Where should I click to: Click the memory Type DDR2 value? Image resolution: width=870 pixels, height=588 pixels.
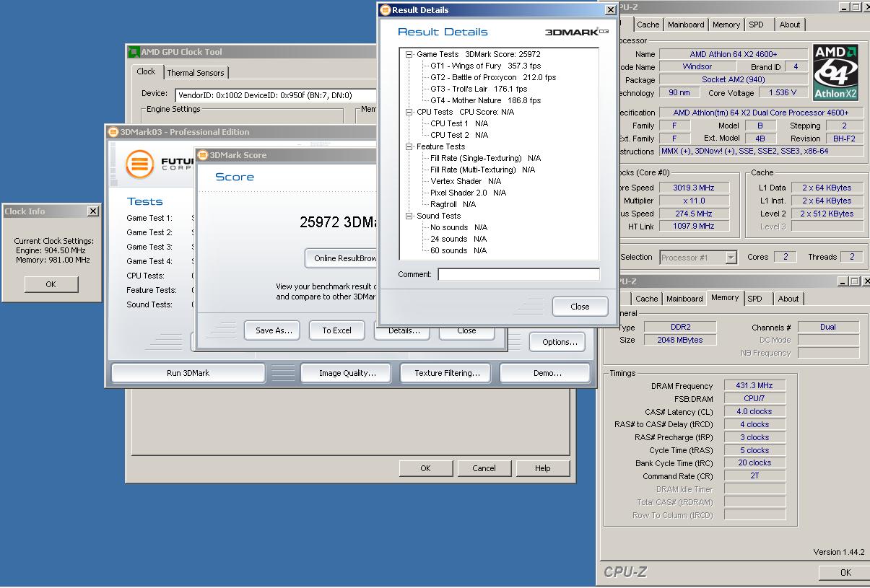[x=679, y=328]
